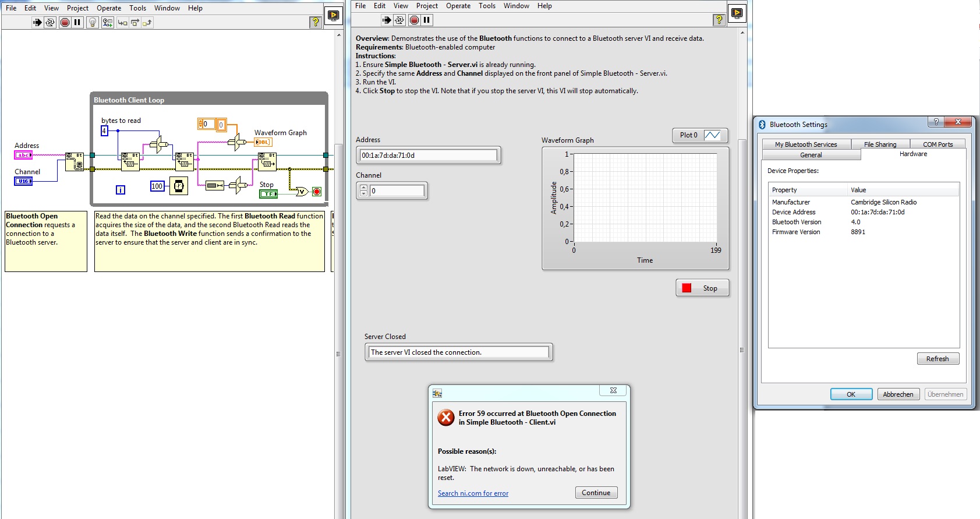Open Project menu in front panel window

427,6
